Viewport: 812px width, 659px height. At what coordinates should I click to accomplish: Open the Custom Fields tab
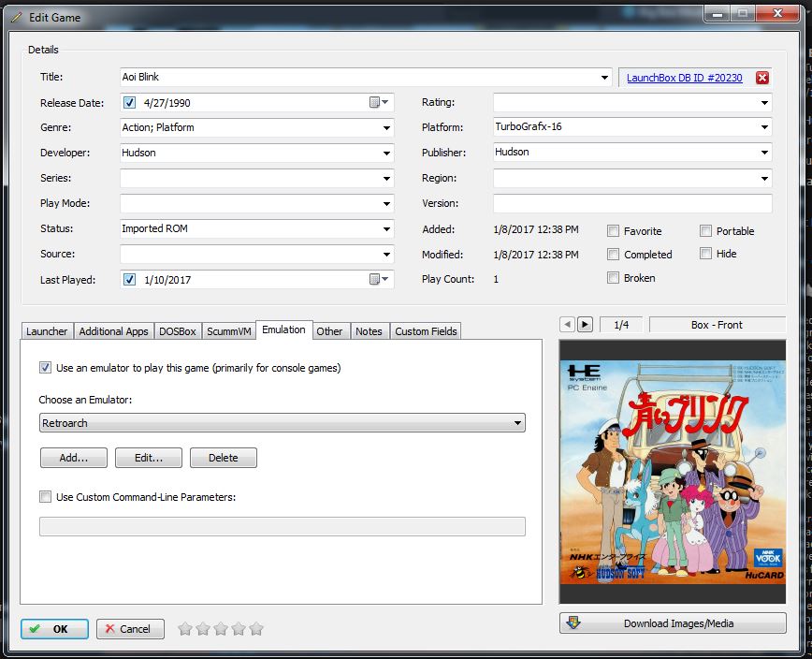pyautogui.click(x=426, y=331)
